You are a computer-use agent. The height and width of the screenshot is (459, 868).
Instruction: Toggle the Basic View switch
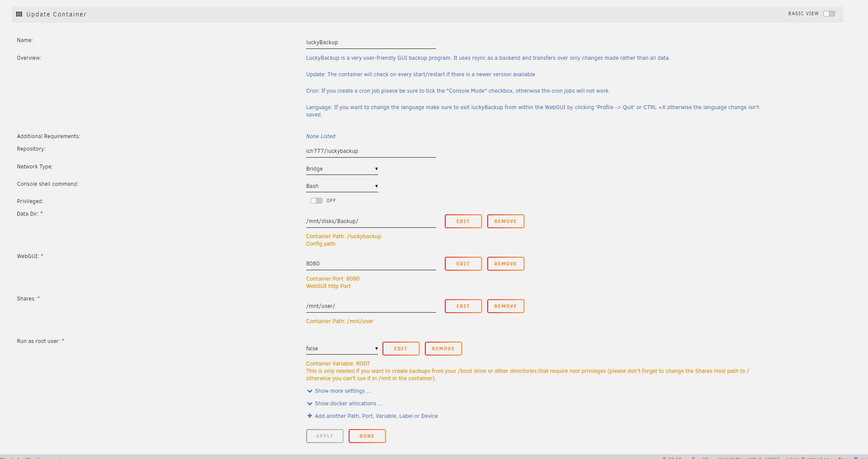(829, 13)
